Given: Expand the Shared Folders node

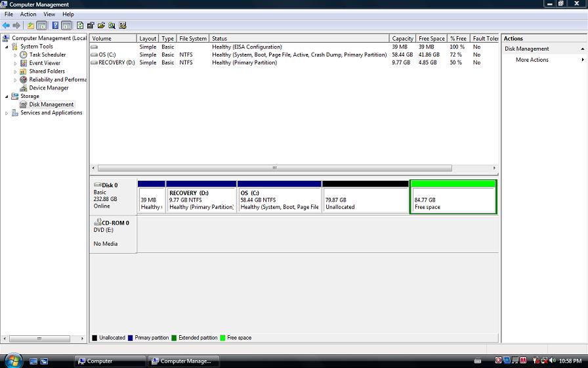Looking at the screenshot, I should (x=15, y=72).
